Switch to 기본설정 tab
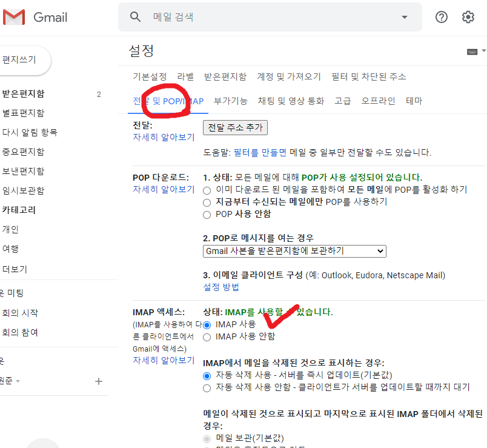Image resolution: width=487 pixels, height=448 pixels. [150, 76]
